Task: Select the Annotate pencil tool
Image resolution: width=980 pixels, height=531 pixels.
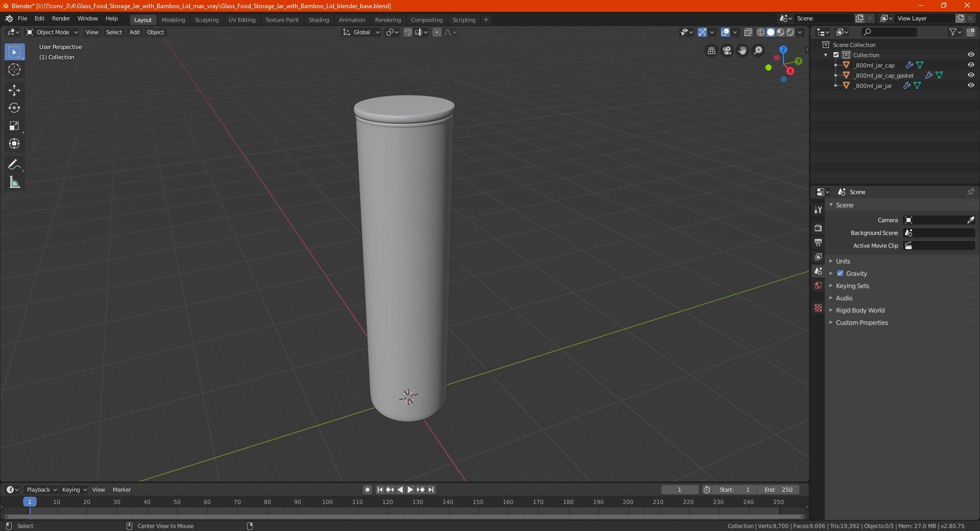Action: 14,164
